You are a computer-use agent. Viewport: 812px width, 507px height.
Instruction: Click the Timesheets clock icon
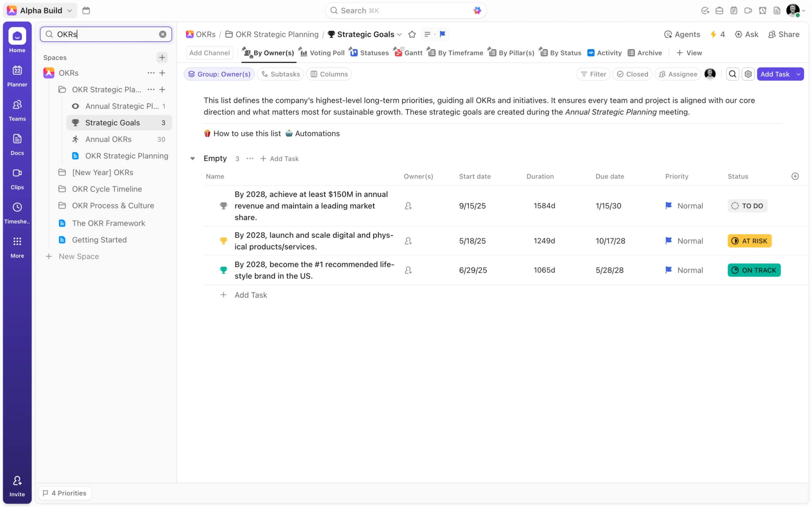17,207
